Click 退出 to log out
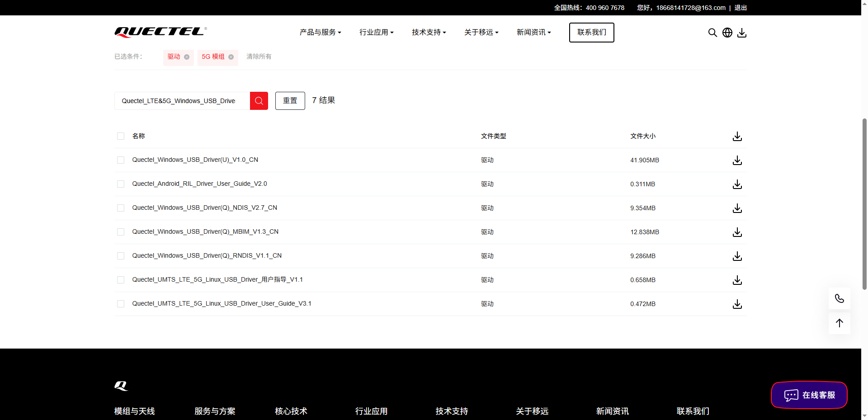 click(x=741, y=8)
